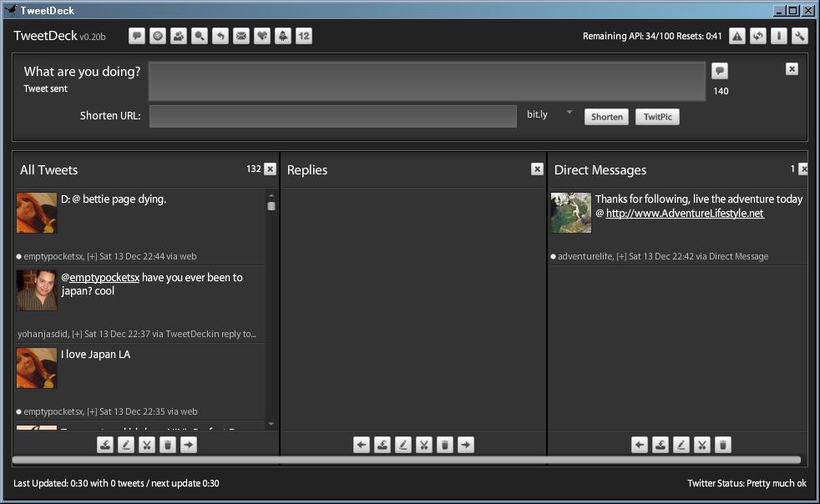Click the Favorites heart icon in toolbar

click(x=262, y=36)
